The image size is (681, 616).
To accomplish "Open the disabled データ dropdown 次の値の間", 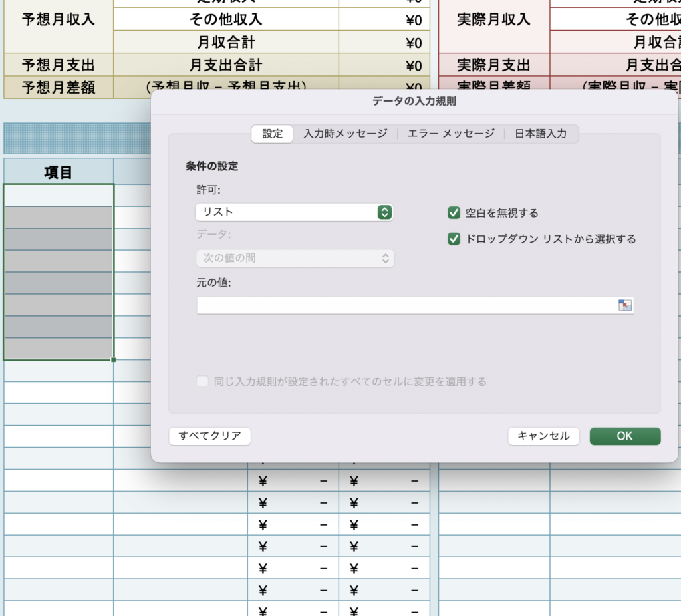I will coord(295,259).
